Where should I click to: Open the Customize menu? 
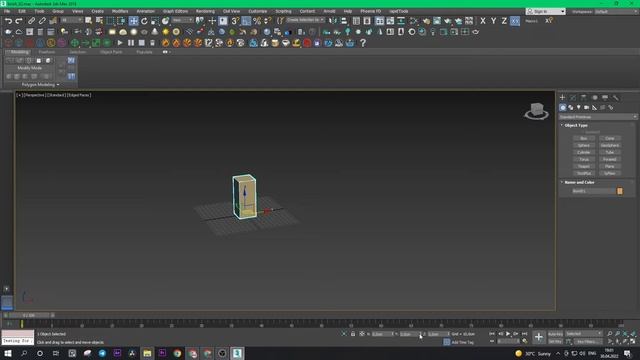coord(258,11)
